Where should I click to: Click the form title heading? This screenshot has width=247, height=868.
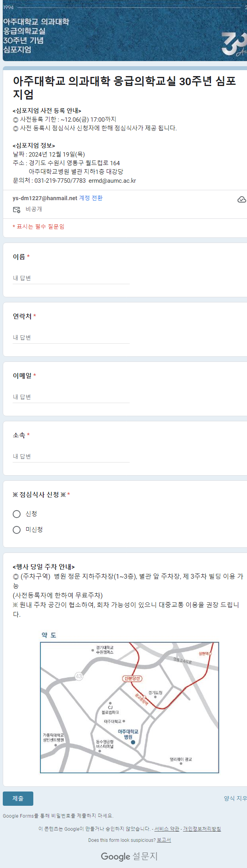pyautogui.click(x=124, y=88)
